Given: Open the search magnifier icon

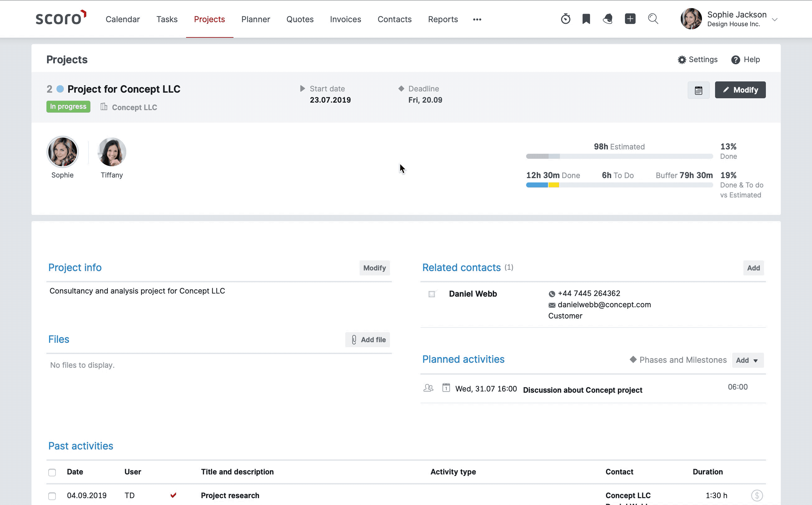Looking at the screenshot, I should coord(653,19).
